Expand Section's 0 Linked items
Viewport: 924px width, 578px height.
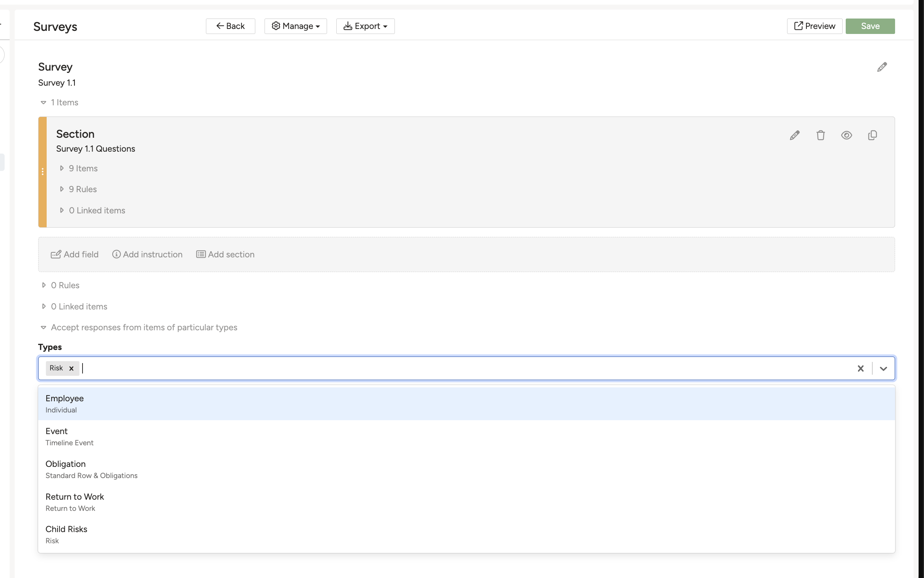93,211
